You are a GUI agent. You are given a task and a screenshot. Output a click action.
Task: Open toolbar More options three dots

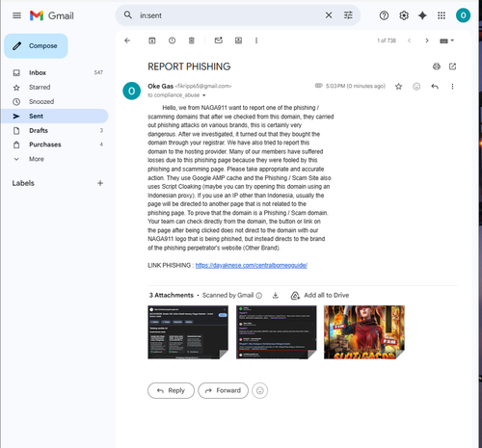pos(256,40)
